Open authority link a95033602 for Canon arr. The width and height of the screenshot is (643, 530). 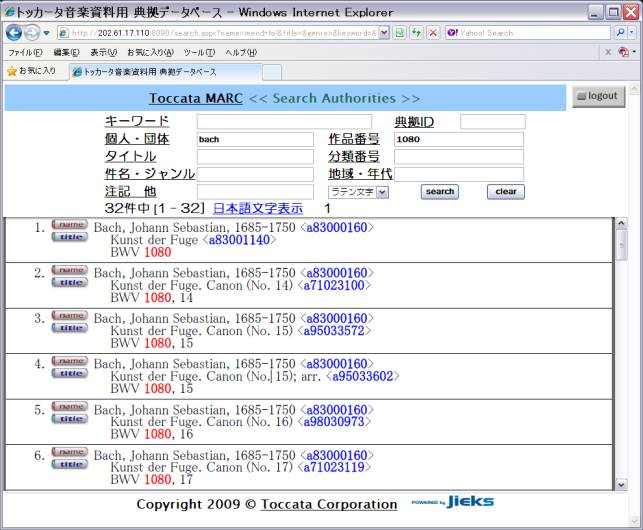363,377
